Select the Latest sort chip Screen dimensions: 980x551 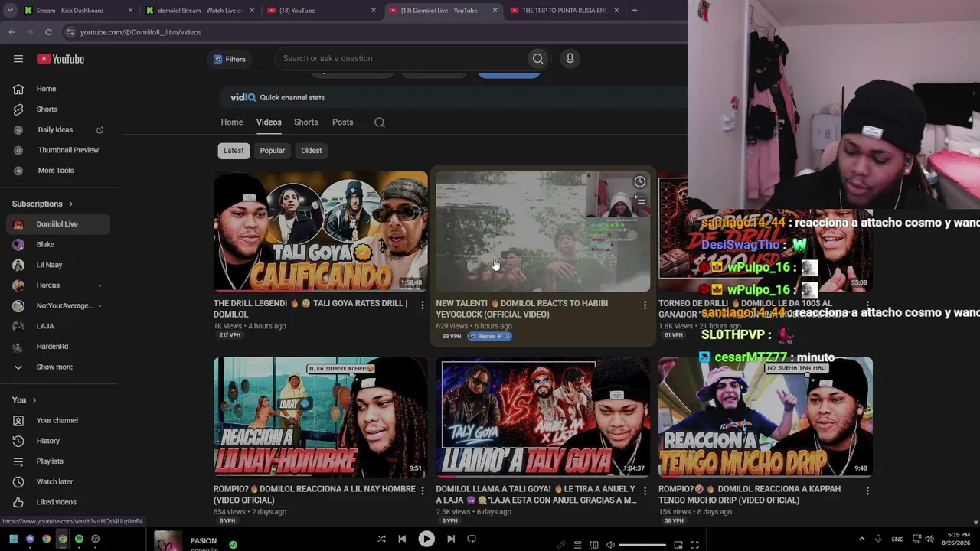(234, 151)
